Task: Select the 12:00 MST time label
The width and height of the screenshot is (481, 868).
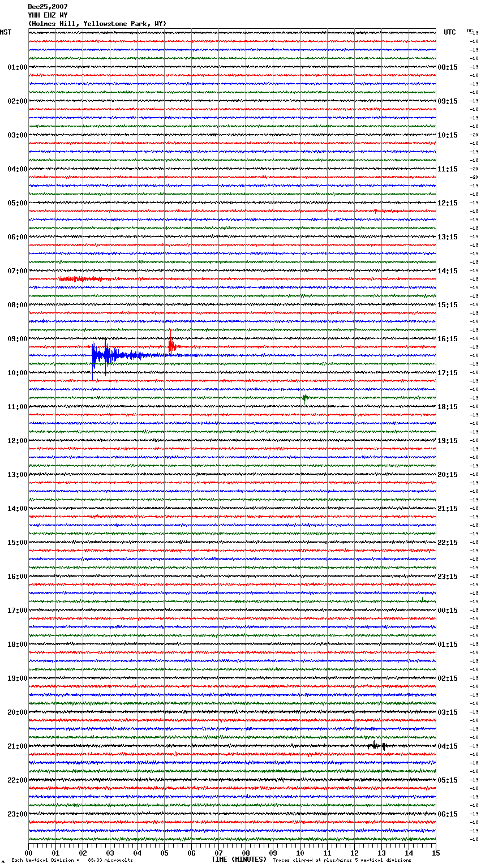Action: pyautogui.click(x=17, y=441)
